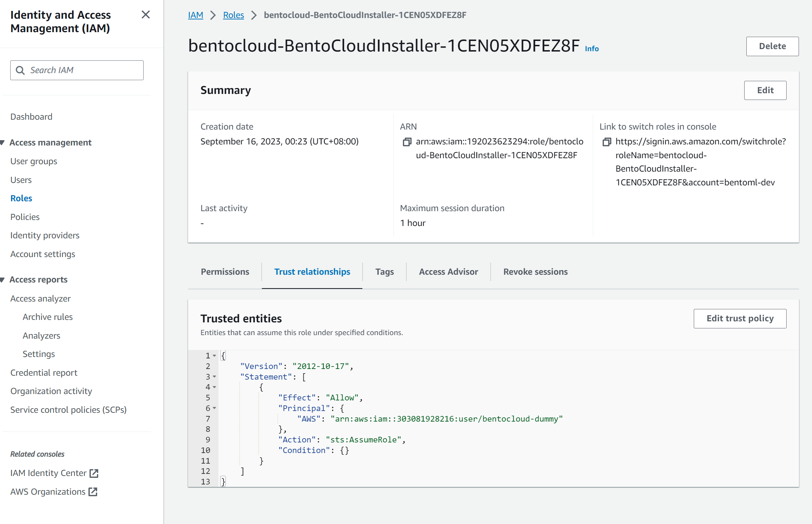Screen dimensions: 812x524
Task: Select Roles in the sidebar
Action: click(21, 198)
